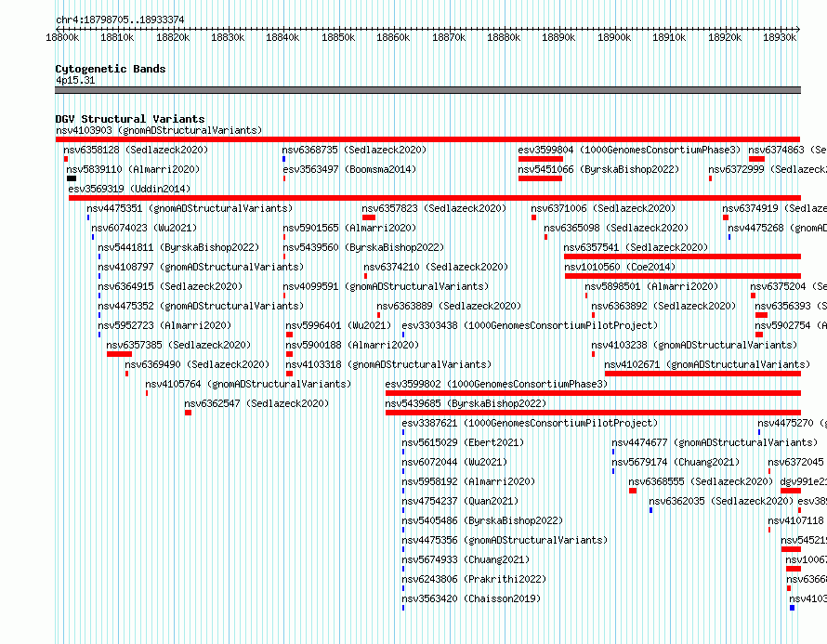The width and height of the screenshot is (827, 644).
Task: Open nsv6368555 (Sedlazeck2020) variant
Action: 701,481
